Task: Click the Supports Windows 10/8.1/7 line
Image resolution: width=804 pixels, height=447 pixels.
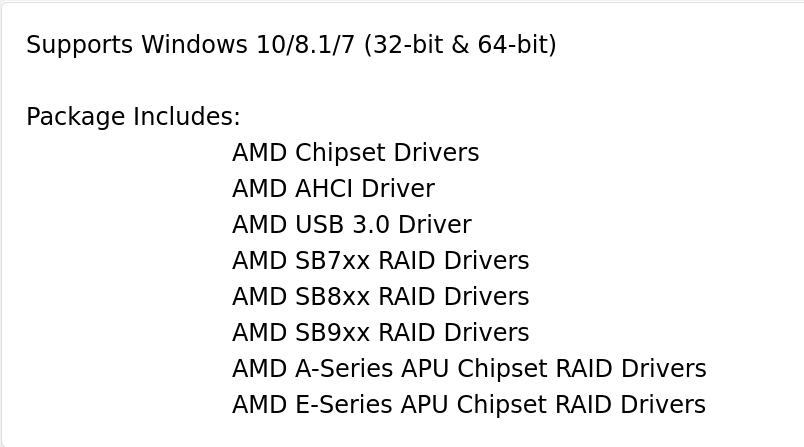Action: [290, 45]
